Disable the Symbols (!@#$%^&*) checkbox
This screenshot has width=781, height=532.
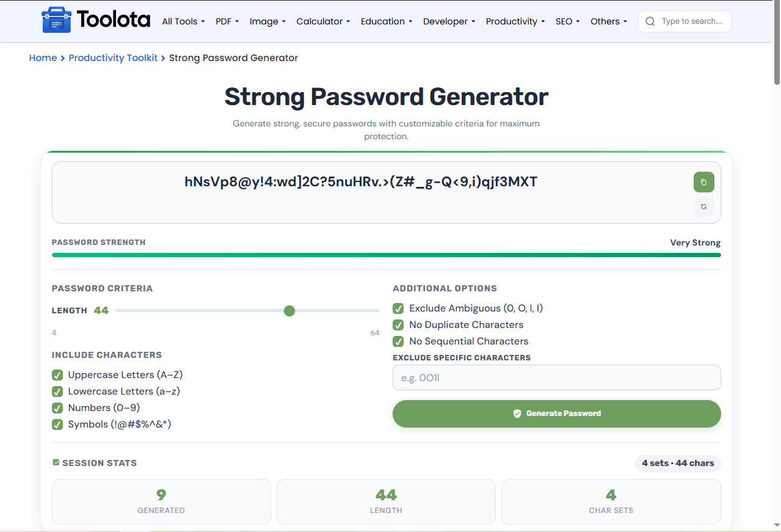57,425
